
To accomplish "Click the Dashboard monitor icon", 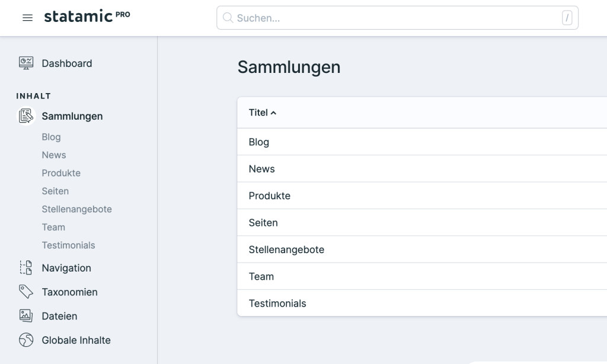I will point(26,63).
